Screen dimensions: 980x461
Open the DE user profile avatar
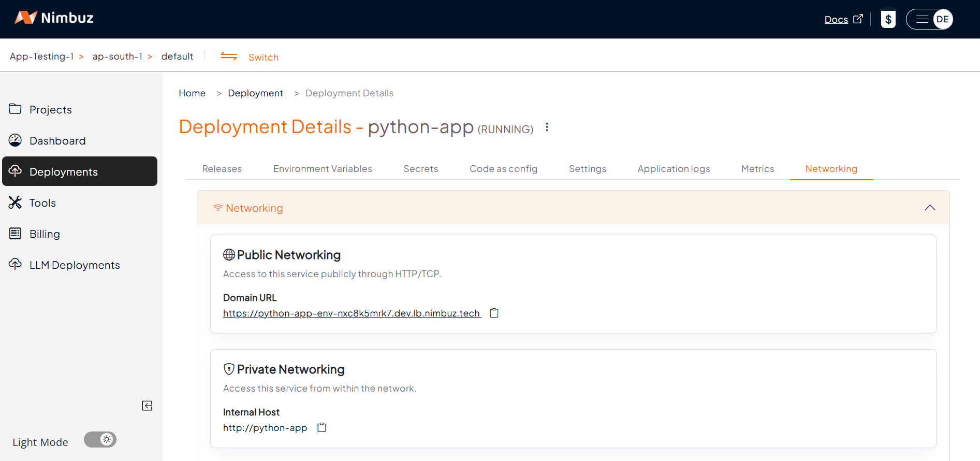(942, 20)
